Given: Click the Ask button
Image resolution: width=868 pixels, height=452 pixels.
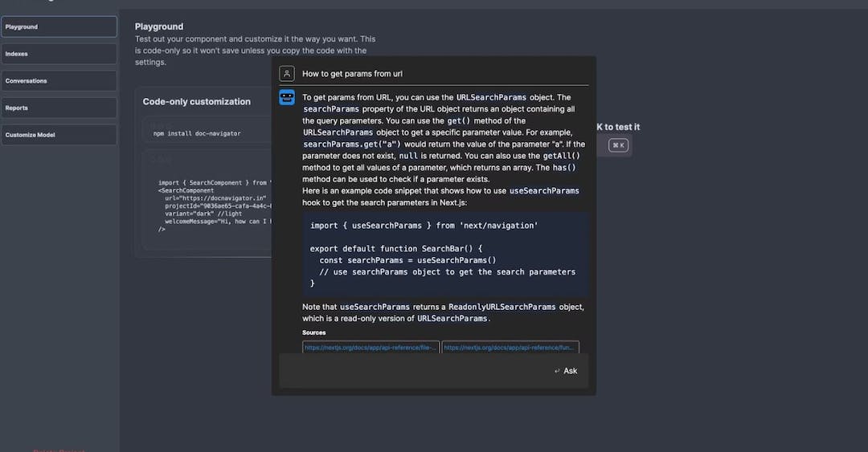Looking at the screenshot, I should pos(566,371).
